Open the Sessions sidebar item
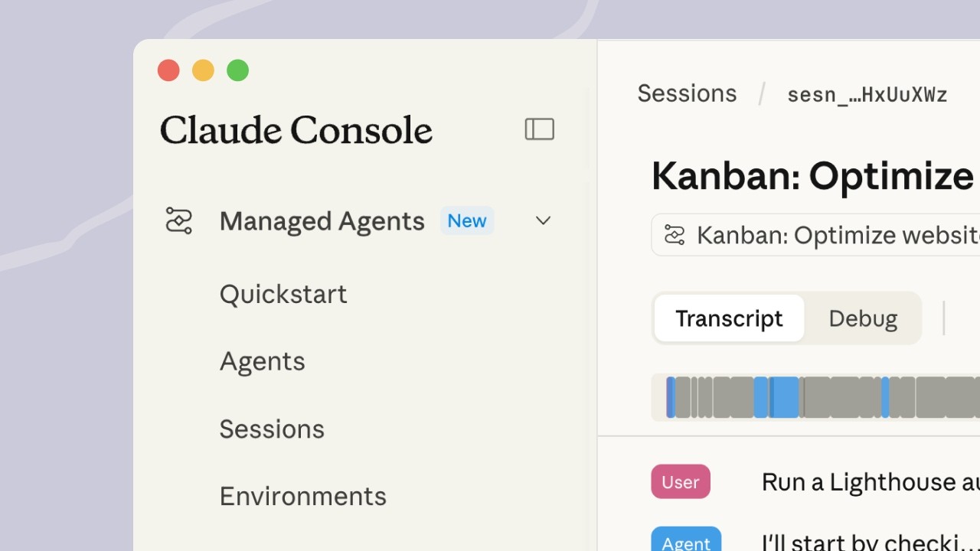Image resolution: width=980 pixels, height=551 pixels. pyautogui.click(x=272, y=429)
